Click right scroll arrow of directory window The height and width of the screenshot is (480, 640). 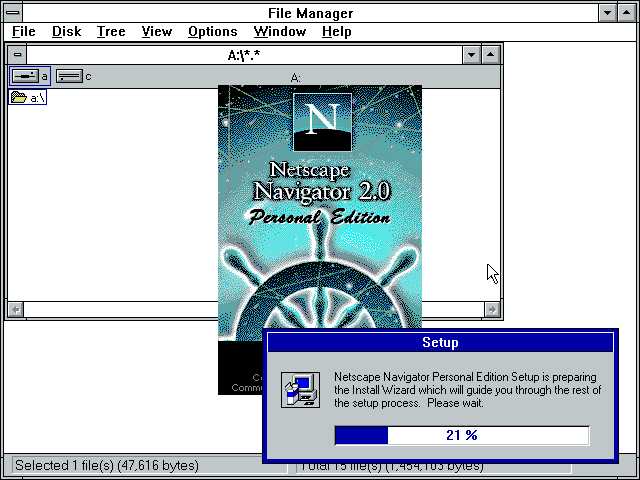click(492, 309)
